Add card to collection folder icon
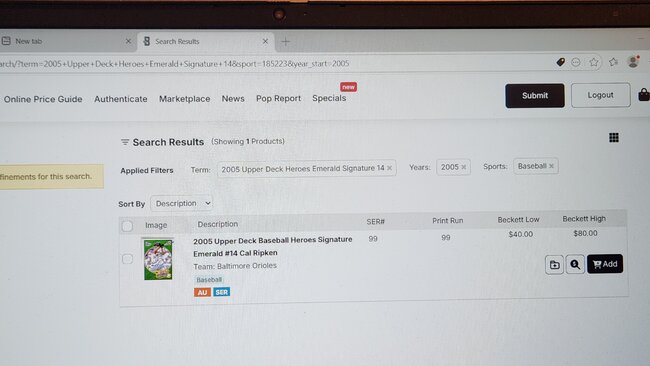The image size is (650, 366). click(554, 265)
